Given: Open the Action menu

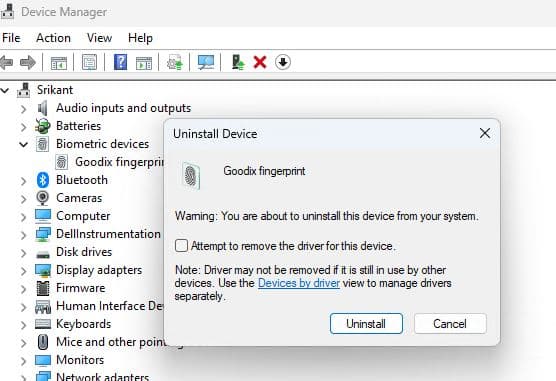Looking at the screenshot, I should pyautogui.click(x=53, y=38).
